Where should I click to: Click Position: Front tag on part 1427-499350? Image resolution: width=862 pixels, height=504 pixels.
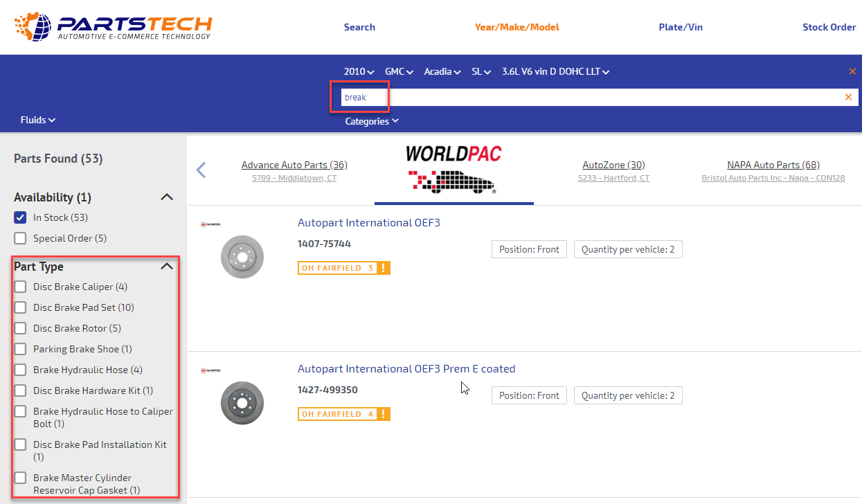[529, 395]
